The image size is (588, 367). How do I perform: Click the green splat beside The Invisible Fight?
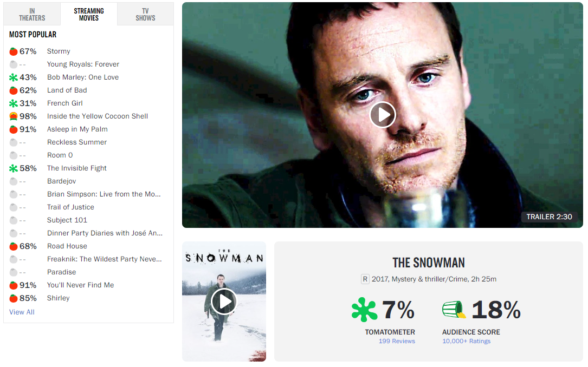[x=14, y=168]
